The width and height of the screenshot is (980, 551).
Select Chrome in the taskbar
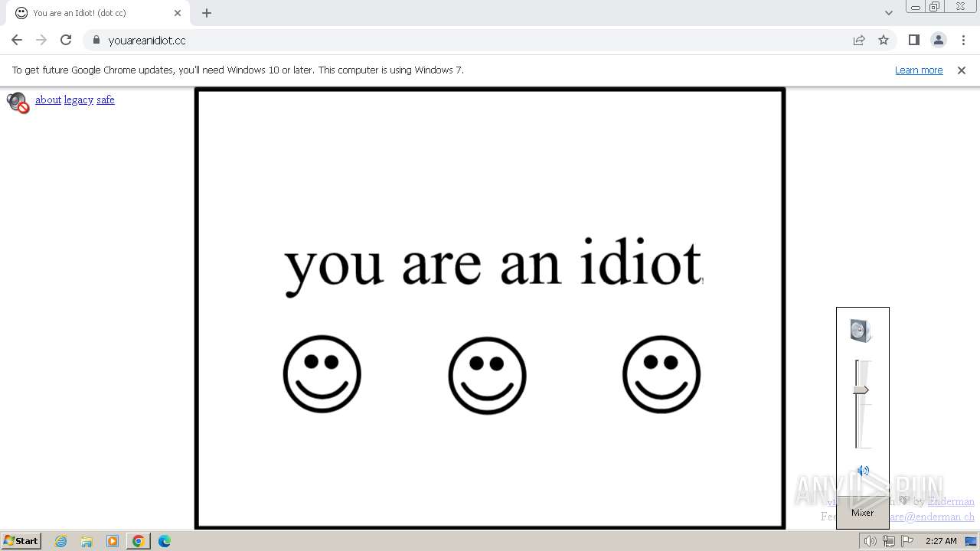(x=139, y=541)
